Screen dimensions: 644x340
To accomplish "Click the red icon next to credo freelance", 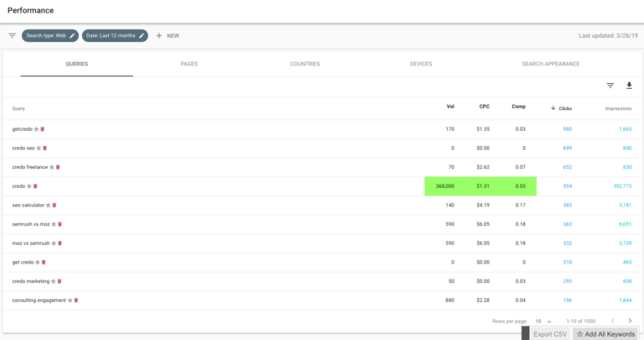I will pos(58,167).
